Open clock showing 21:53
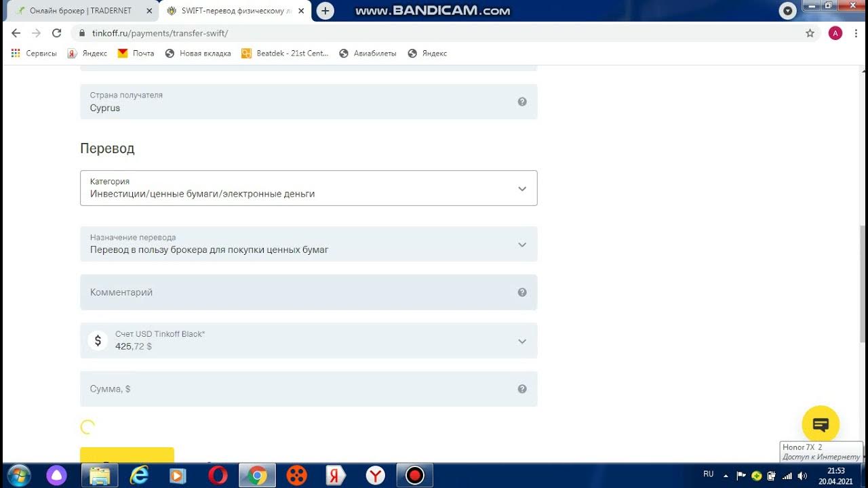 click(835, 476)
